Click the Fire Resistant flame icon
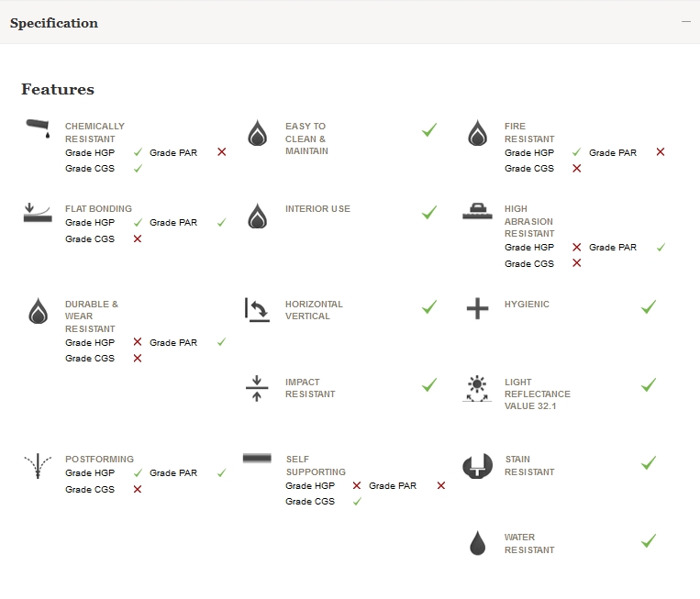700x599 pixels. click(477, 134)
